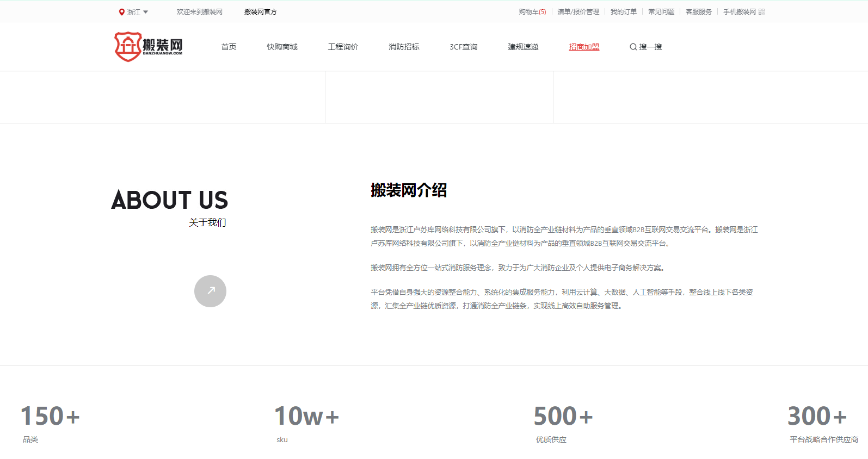Open the 首页 nav item
Viewport: 868px width, 459px height.
(x=229, y=47)
